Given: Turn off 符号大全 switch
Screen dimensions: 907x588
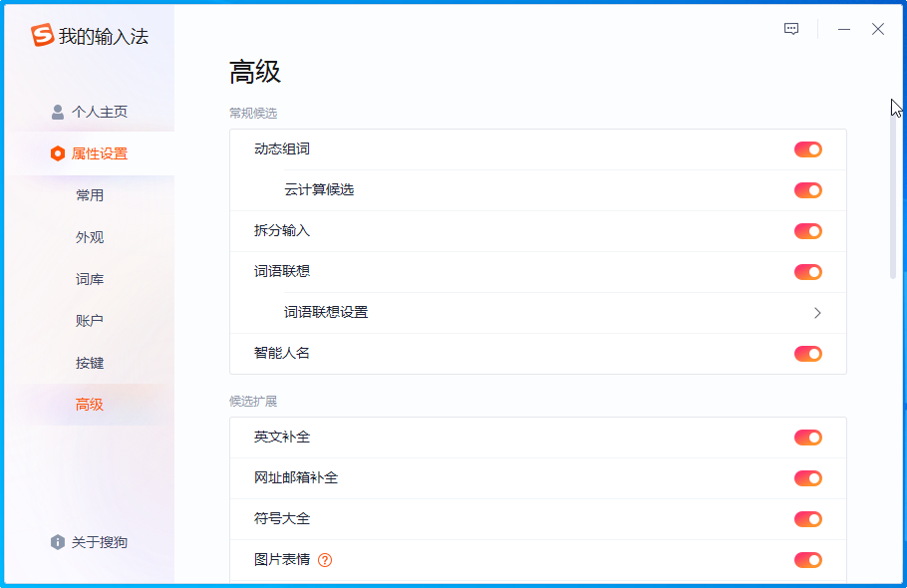Looking at the screenshot, I should tap(808, 518).
